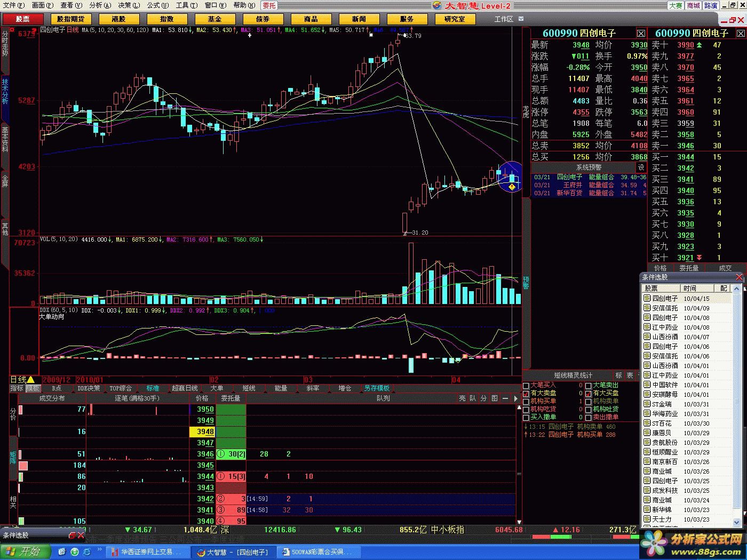Toggle the 有大买盘 checkbox
Viewport: 747px width, 560px height.
589,394
